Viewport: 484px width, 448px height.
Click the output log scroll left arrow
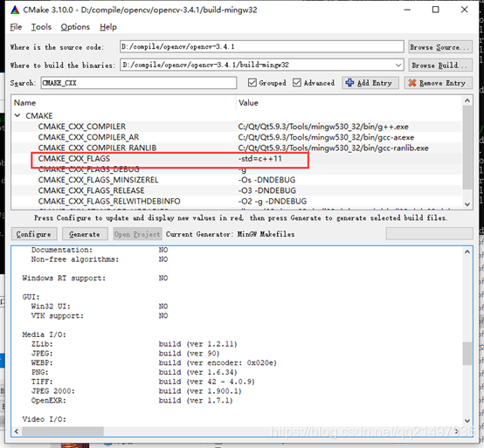pos(17,431)
